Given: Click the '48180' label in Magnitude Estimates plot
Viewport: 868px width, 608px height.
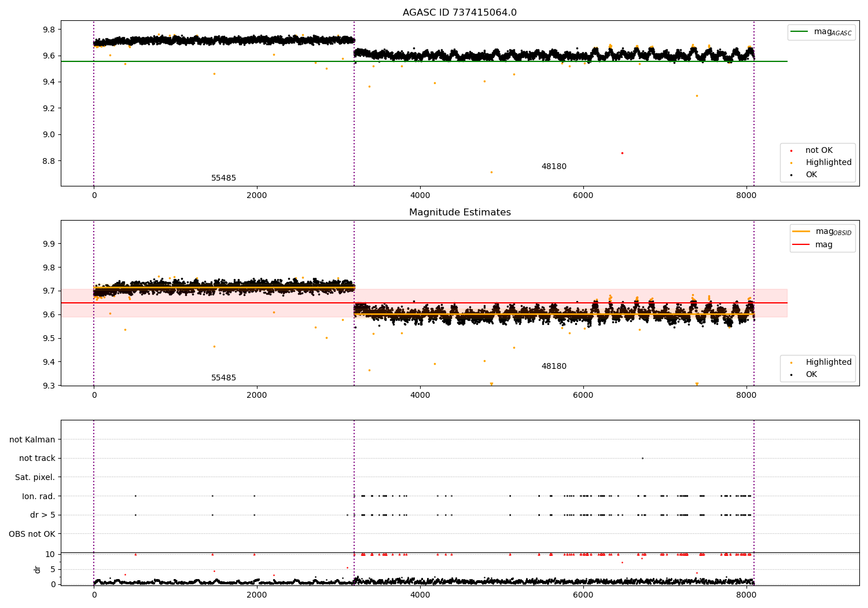Looking at the screenshot, I should click(x=554, y=367).
